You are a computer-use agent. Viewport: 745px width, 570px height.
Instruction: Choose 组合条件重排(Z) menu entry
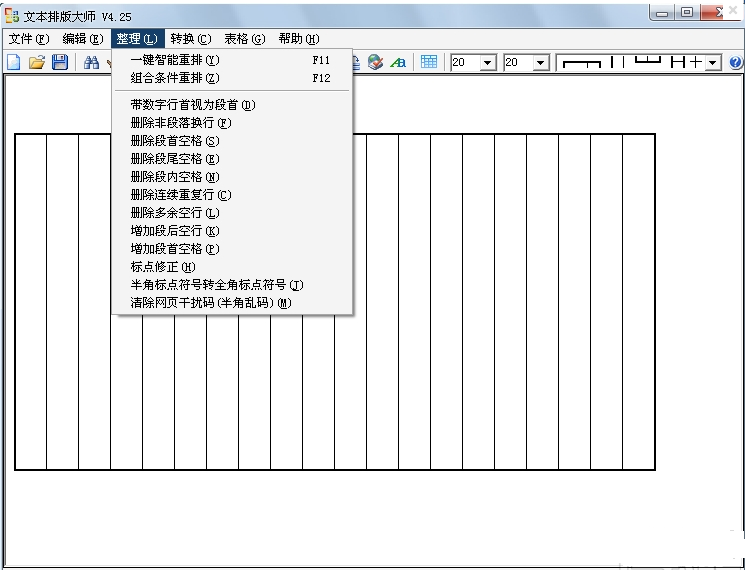[x=232, y=78]
